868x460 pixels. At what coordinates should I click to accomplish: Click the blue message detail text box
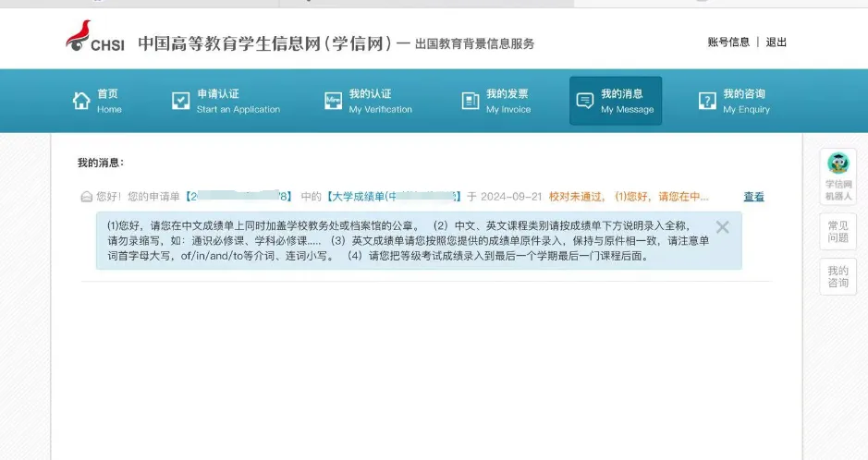click(x=419, y=241)
